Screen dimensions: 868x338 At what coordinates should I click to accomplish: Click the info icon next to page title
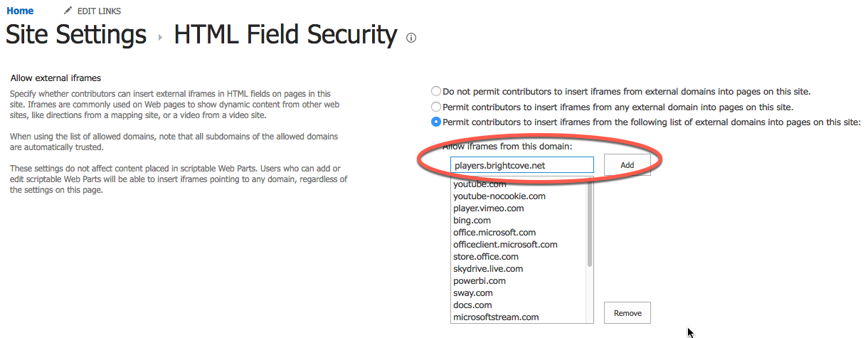(x=411, y=38)
